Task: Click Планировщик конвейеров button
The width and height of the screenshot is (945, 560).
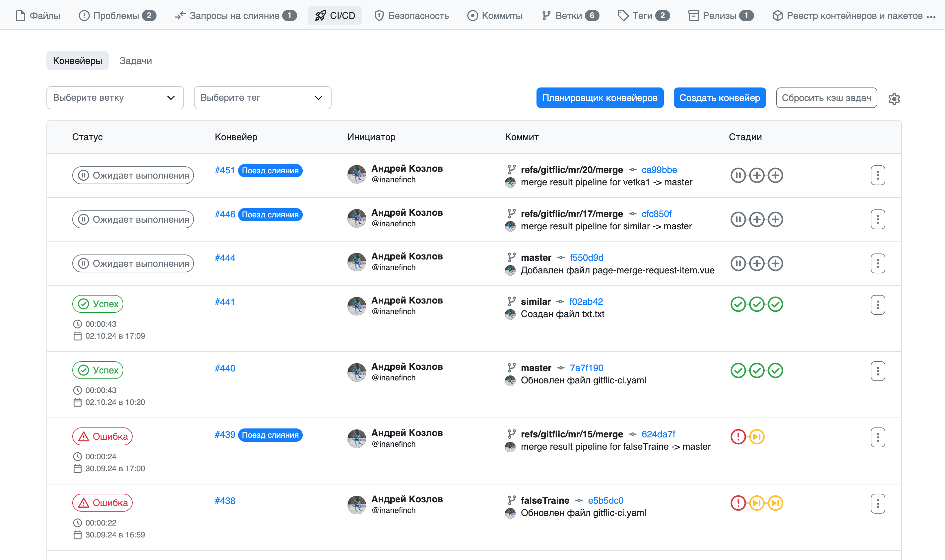Action: coord(599,98)
